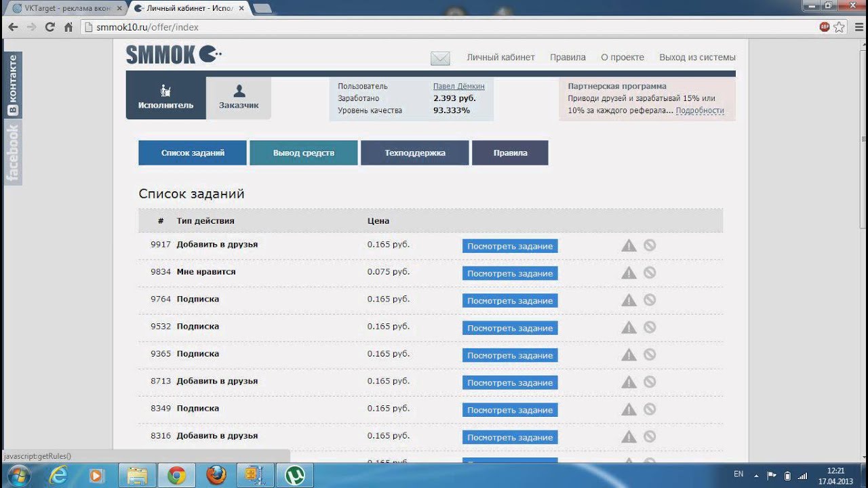
Task: Open the О проекте page
Action: 623,58
